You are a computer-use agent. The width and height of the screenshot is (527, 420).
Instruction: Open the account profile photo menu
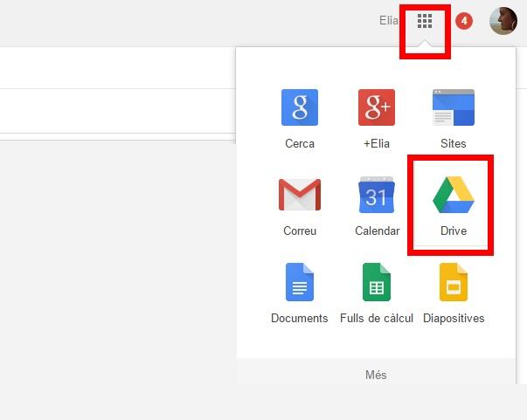(503, 21)
